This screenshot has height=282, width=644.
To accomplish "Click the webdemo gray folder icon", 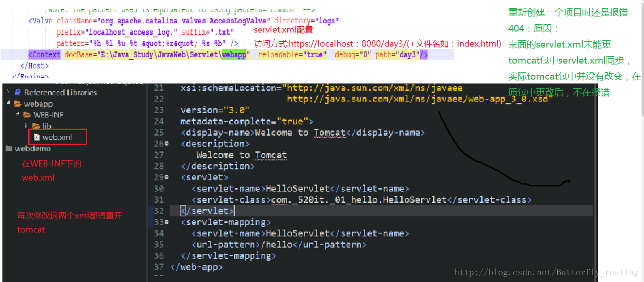I will [8, 149].
